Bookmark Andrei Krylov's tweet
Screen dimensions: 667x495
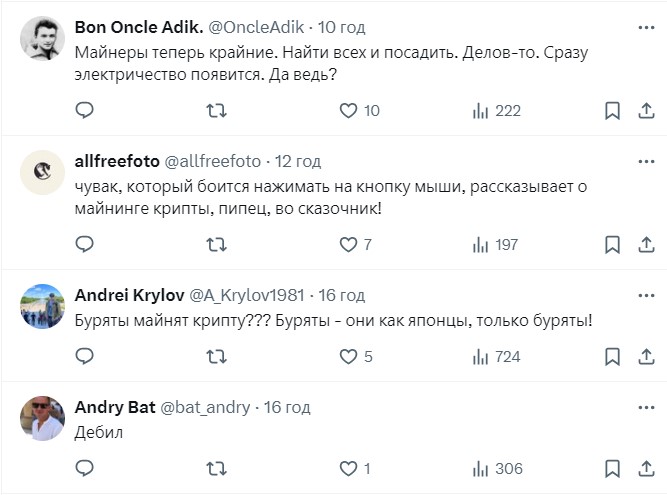(613, 356)
